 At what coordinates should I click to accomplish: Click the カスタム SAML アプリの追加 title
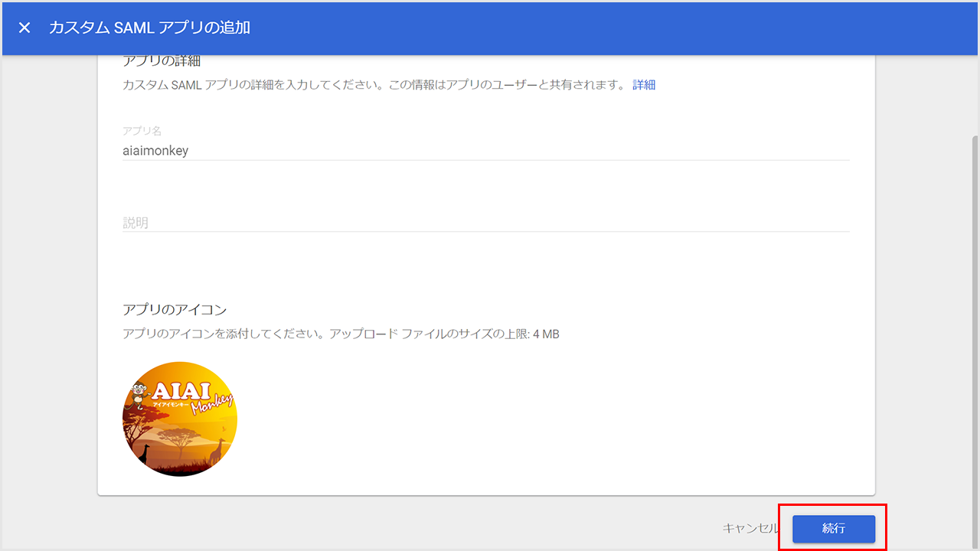pos(149,28)
